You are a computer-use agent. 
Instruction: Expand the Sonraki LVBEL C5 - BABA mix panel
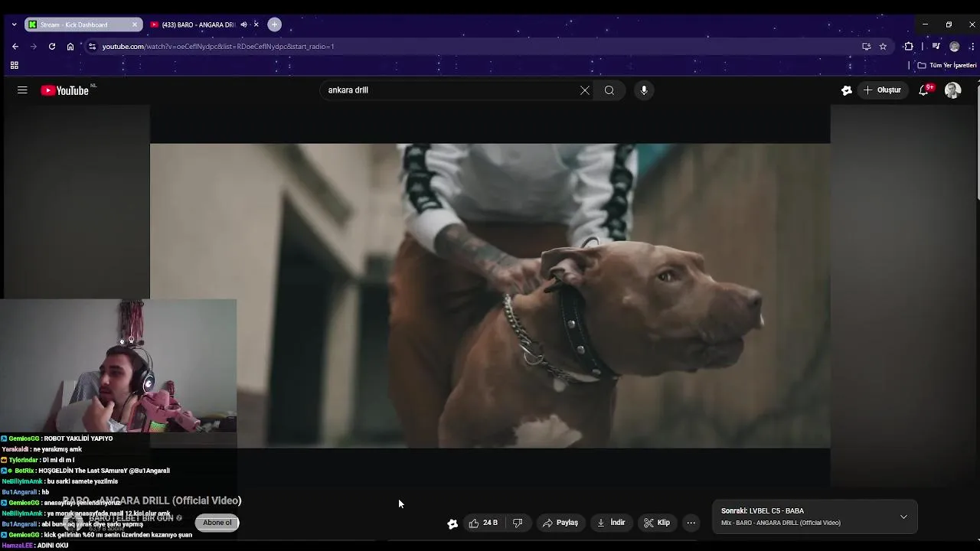903,517
